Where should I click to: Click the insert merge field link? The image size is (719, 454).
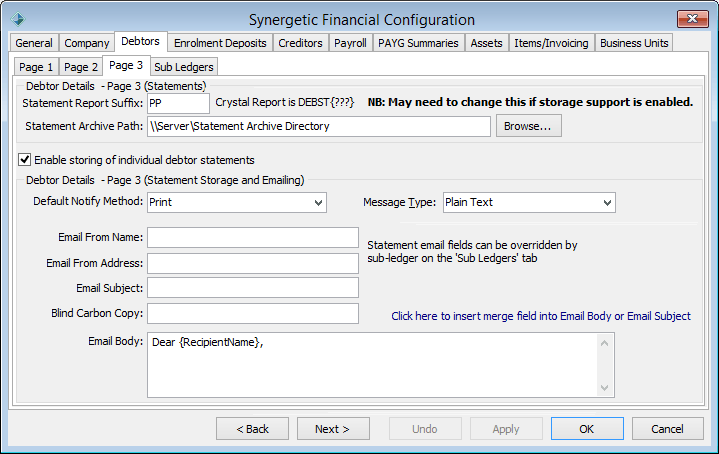pyautogui.click(x=541, y=316)
